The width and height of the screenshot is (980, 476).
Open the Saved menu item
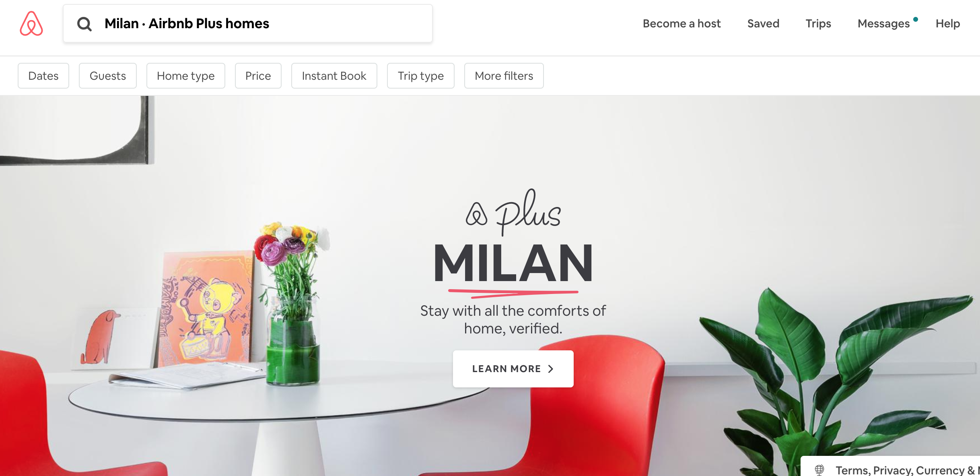[763, 23]
